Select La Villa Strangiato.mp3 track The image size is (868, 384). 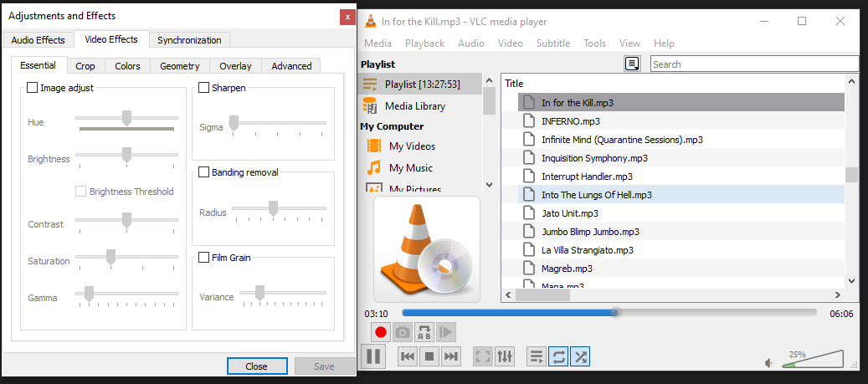pos(681,250)
